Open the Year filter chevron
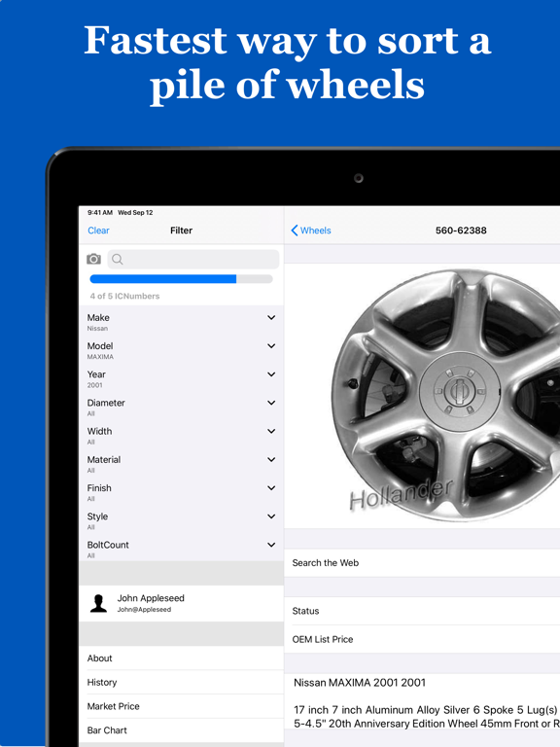Screen dimensions: 560x747 tap(271, 374)
